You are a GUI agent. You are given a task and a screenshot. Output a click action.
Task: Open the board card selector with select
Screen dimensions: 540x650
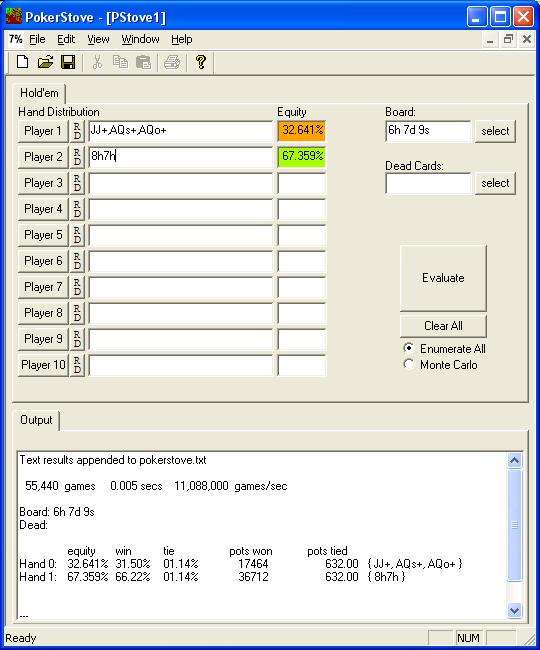495,131
